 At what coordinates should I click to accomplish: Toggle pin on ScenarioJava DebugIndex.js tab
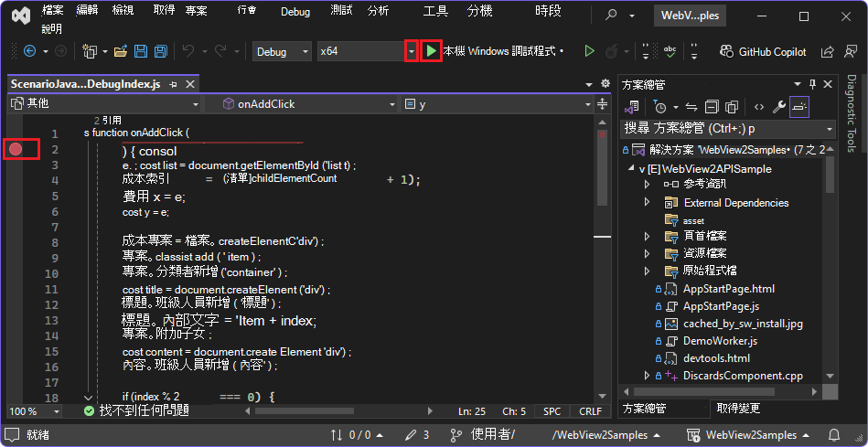[173, 84]
